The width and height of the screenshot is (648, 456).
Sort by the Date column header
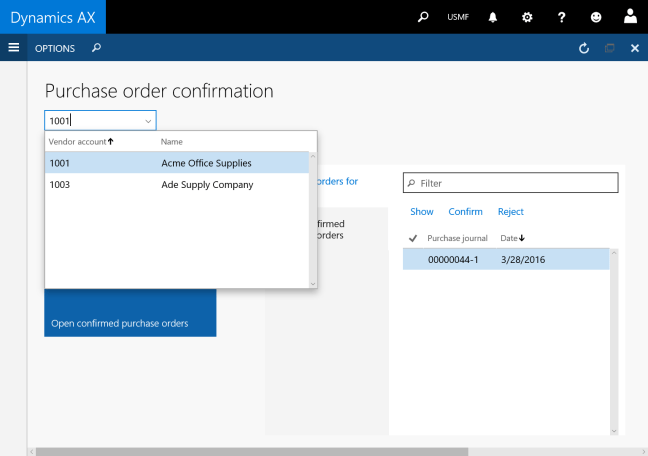tap(512, 238)
